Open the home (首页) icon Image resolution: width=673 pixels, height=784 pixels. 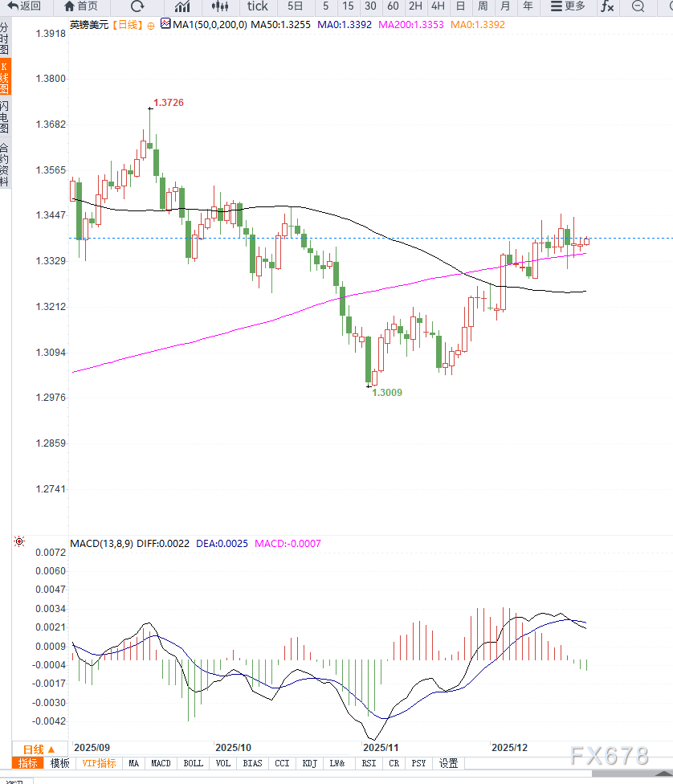click(x=80, y=7)
